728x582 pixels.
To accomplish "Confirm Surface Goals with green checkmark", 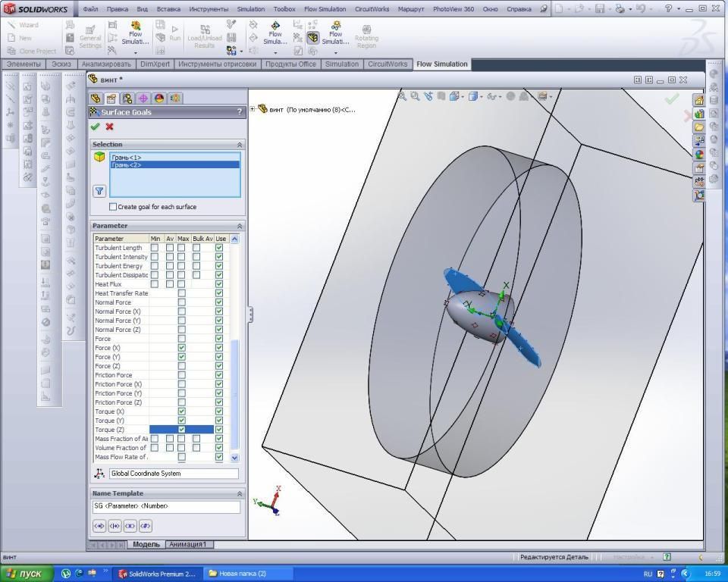I will pyautogui.click(x=96, y=127).
